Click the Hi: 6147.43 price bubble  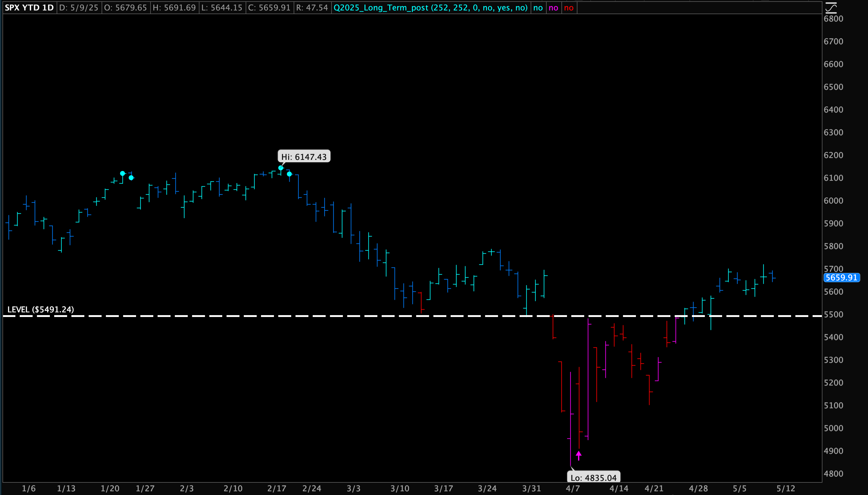point(304,157)
